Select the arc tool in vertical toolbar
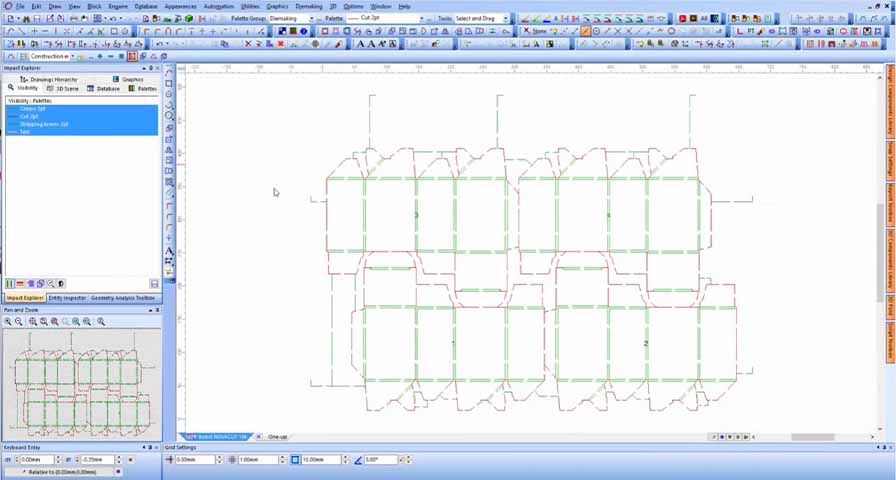The width and height of the screenshot is (896, 480). tap(169, 73)
